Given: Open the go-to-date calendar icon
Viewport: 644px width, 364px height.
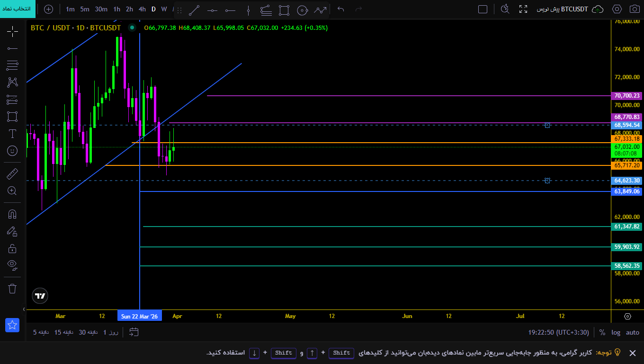Looking at the screenshot, I should [x=134, y=332].
